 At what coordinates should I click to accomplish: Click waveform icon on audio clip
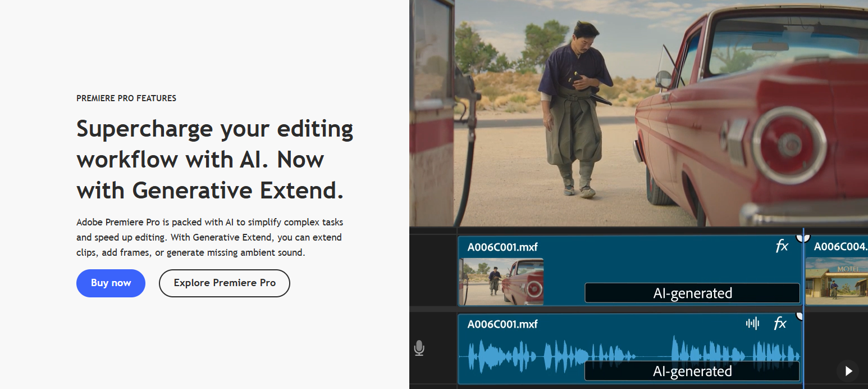(752, 323)
